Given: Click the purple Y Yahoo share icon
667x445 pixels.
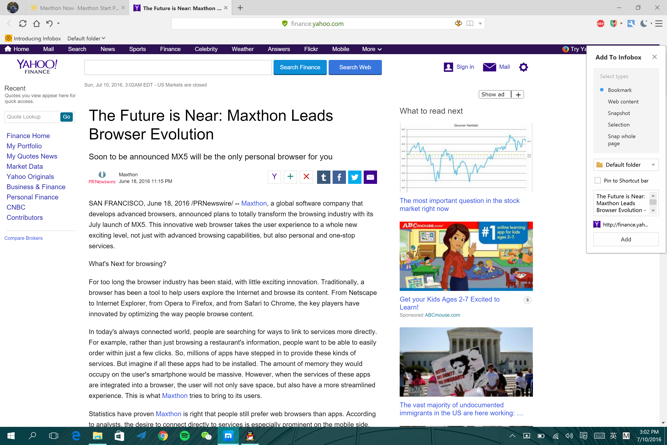Looking at the screenshot, I should 274,177.
